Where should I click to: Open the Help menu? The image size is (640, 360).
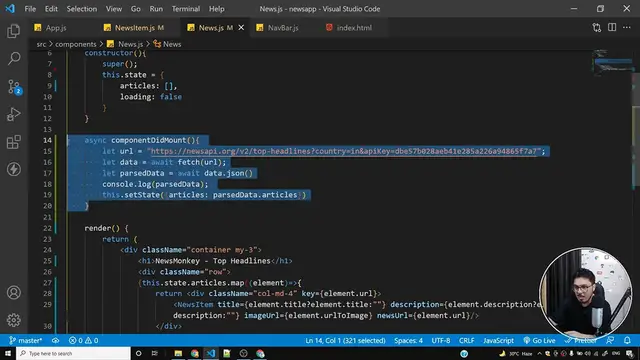tap(217, 9)
